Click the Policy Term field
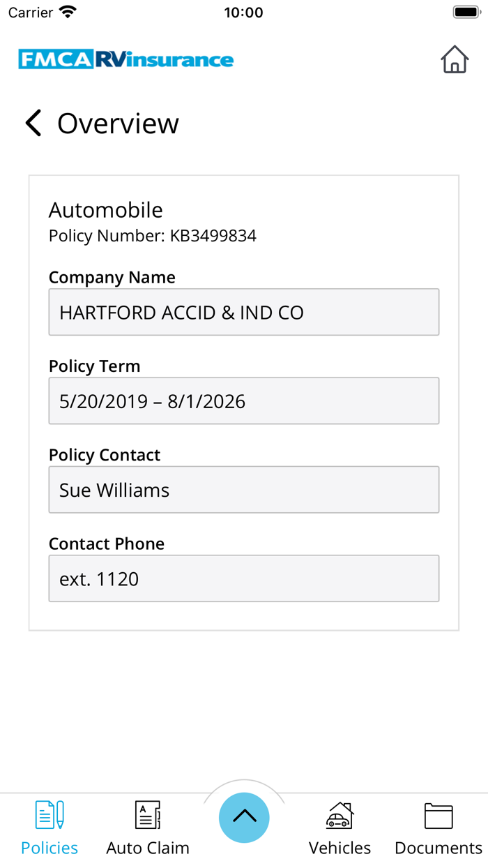 (244, 401)
